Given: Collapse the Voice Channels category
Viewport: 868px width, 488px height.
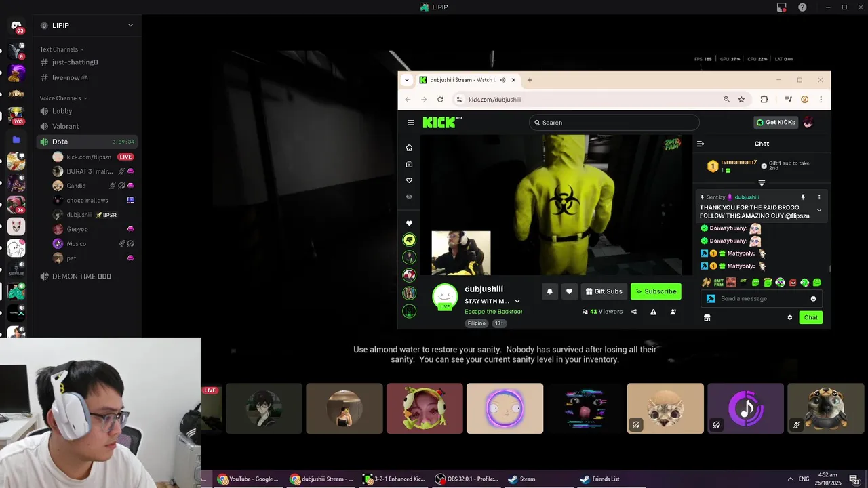Looking at the screenshot, I should point(63,98).
